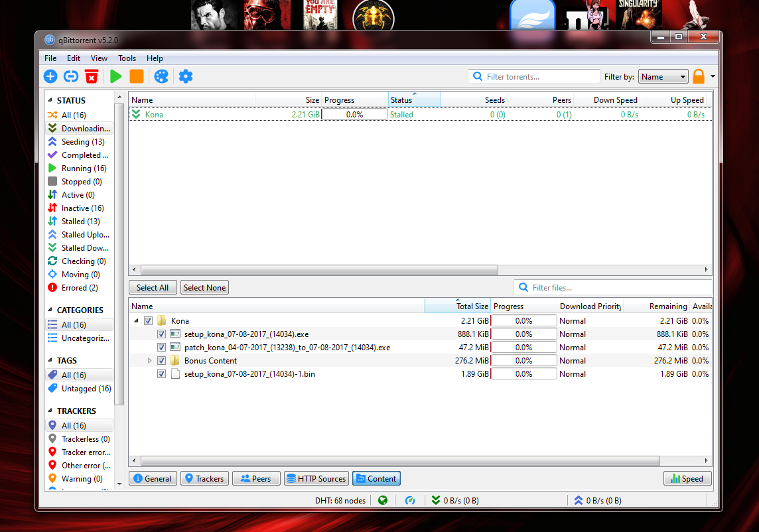Select the Active (0) filter
Screen dimensions: 759x532
pyautogui.click(x=80, y=194)
